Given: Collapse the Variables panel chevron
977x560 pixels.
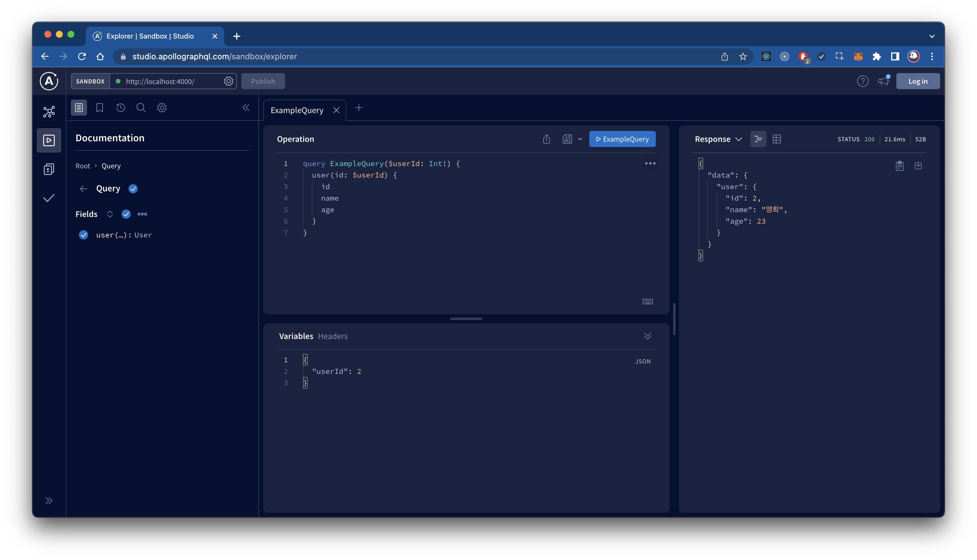Looking at the screenshot, I should click(x=647, y=336).
